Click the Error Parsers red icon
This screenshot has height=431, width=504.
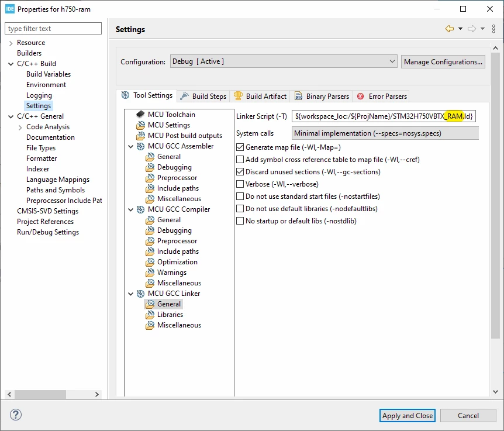pyautogui.click(x=361, y=96)
